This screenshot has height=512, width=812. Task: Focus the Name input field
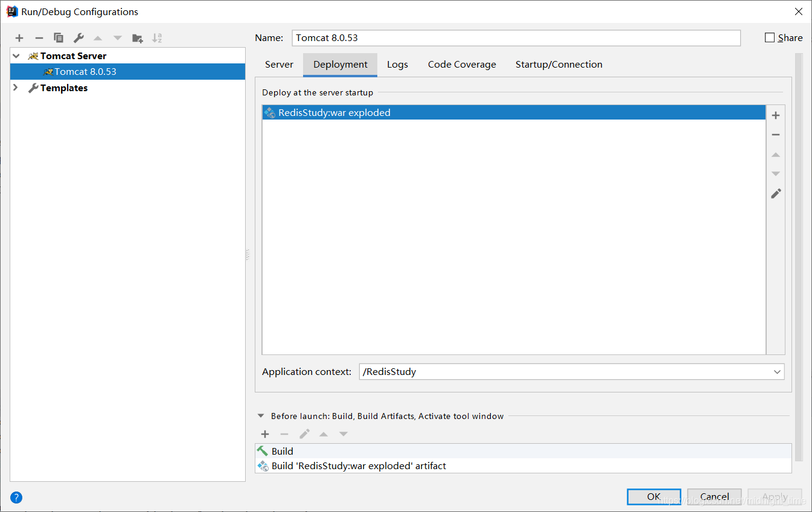(516, 37)
